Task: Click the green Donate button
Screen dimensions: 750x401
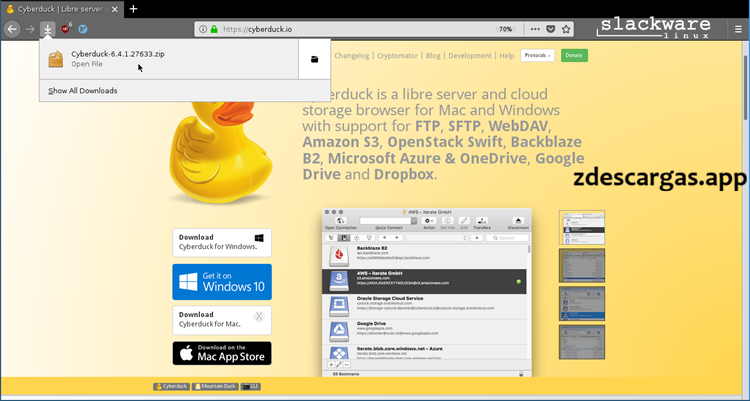Action: pyautogui.click(x=574, y=56)
